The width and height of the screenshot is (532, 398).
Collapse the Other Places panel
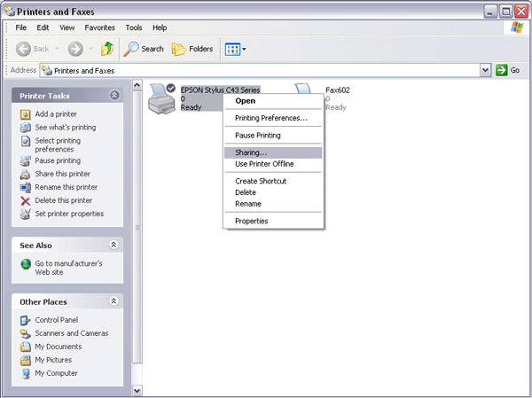(x=114, y=301)
